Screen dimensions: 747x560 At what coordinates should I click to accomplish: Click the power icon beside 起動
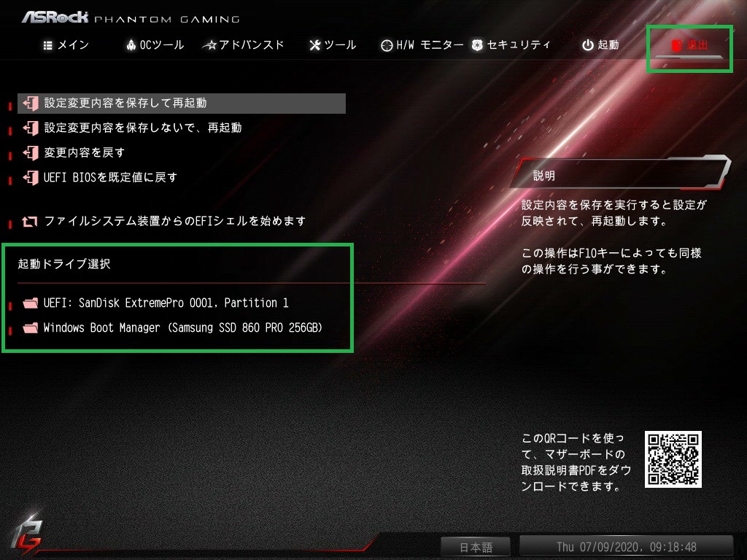point(588,45)
